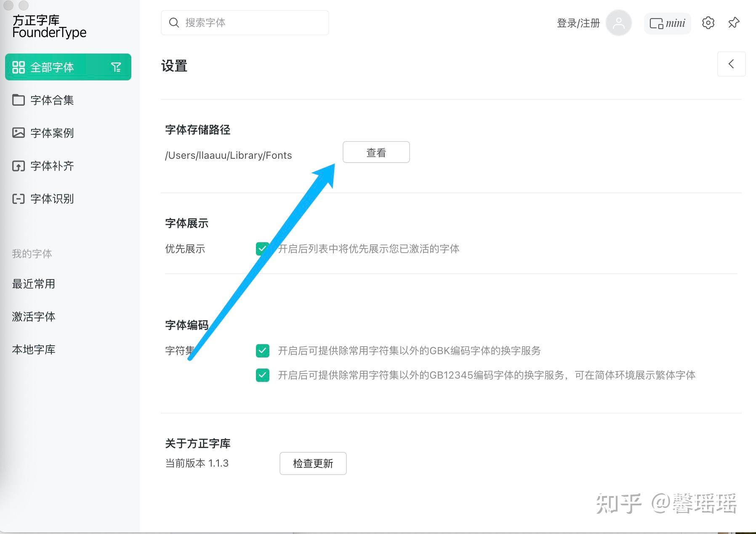
Task: Switch to mini mode
Action: (667, 23)
